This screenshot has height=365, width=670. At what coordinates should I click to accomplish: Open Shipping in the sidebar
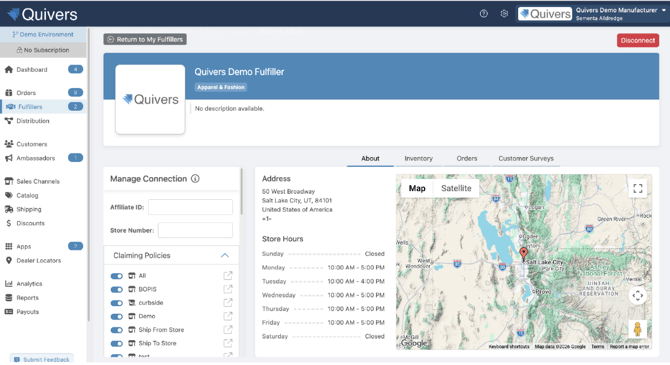29,209
